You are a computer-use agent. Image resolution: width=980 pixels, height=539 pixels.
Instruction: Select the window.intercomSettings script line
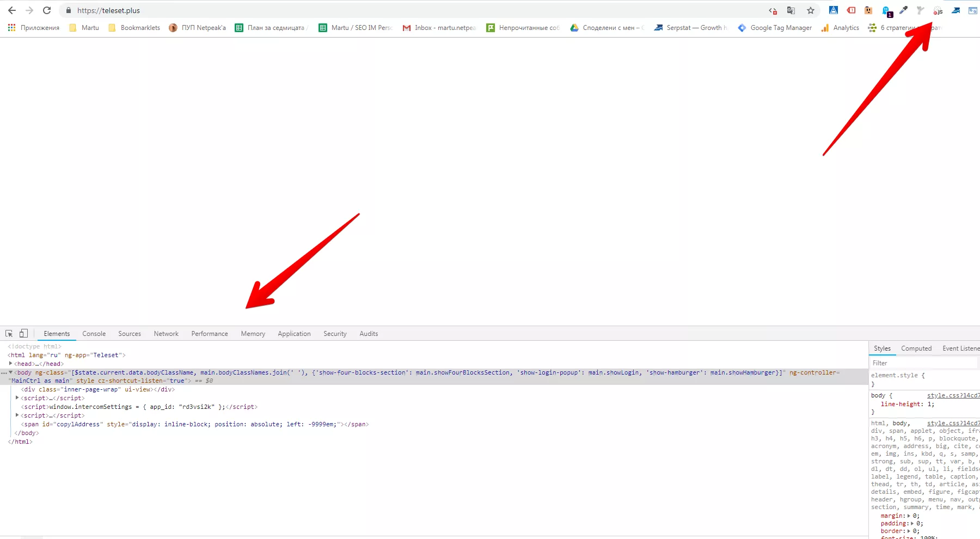[x=139, y=407]
